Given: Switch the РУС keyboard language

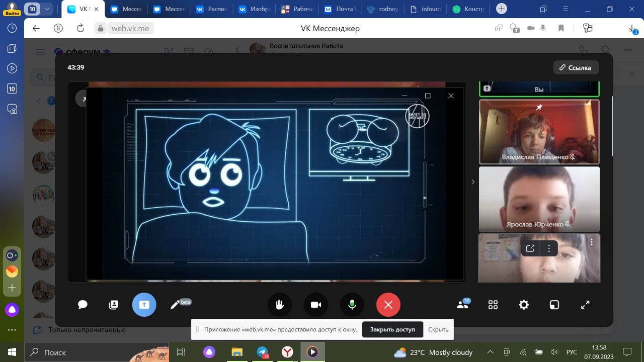Looking at the screenshot, I should [x=572, y=352].
